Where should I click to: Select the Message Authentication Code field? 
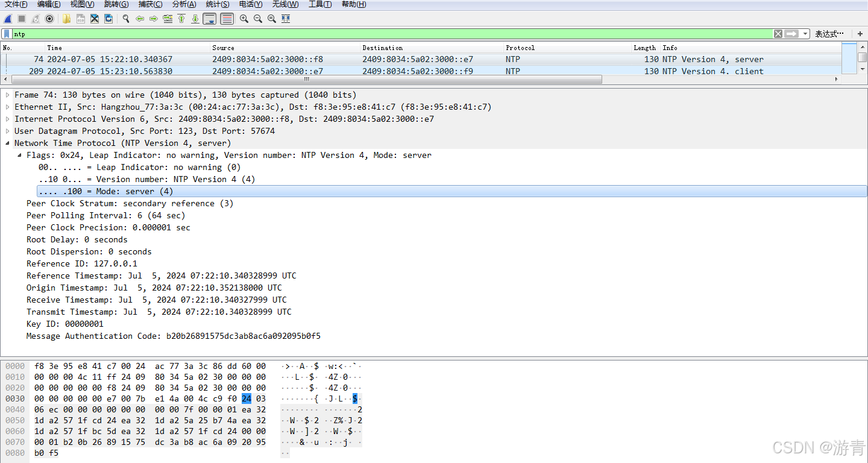(x=174, y=336)
